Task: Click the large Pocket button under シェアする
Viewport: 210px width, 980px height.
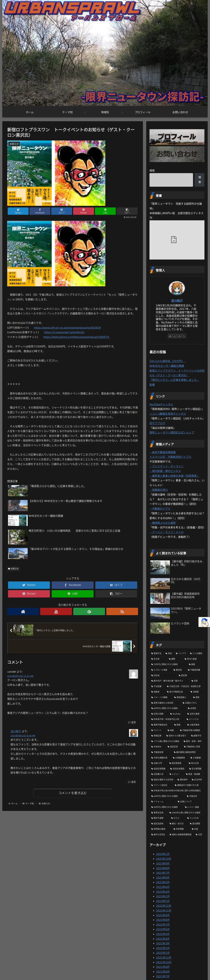Action: [x=29, y=594]
